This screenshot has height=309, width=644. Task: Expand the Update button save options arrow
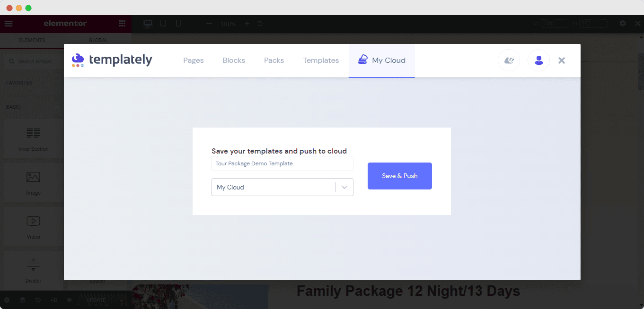pos(122,300)
